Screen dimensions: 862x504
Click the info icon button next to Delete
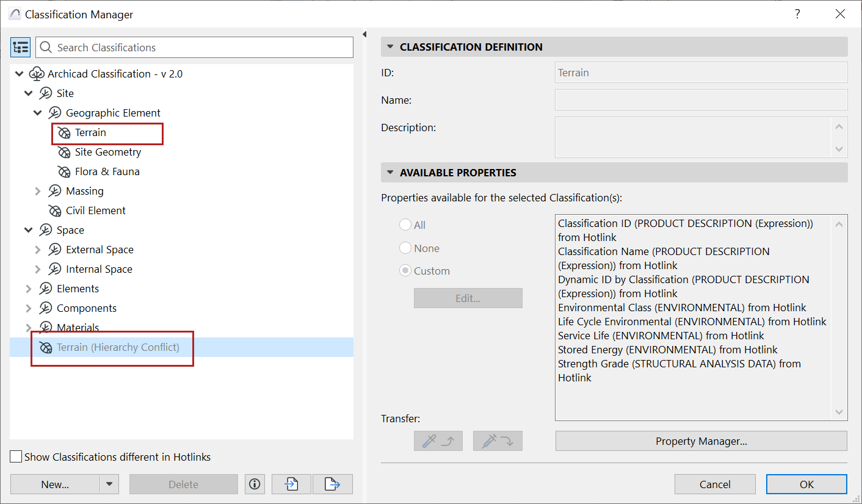pos(255,484)
